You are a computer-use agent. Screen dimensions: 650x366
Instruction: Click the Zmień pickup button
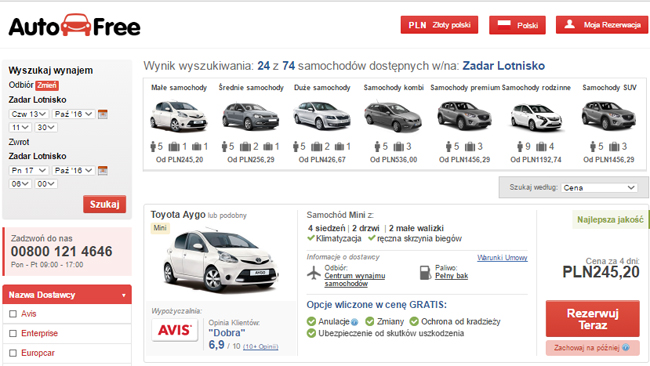[x=47, y=85]
